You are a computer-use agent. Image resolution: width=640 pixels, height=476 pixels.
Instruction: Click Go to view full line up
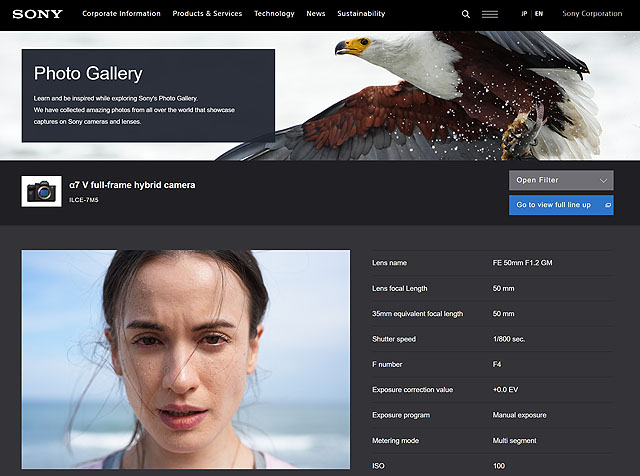point(553,205)
